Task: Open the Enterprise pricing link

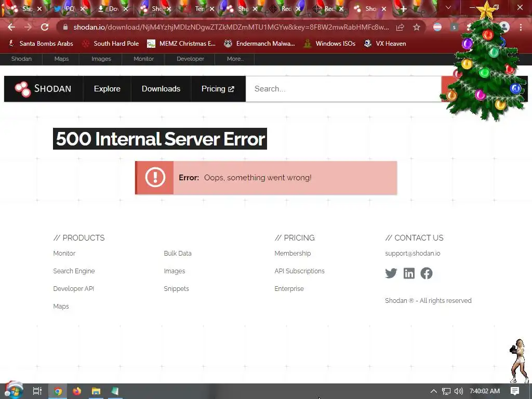Action: pyautogui.click(x=289, y=289)
